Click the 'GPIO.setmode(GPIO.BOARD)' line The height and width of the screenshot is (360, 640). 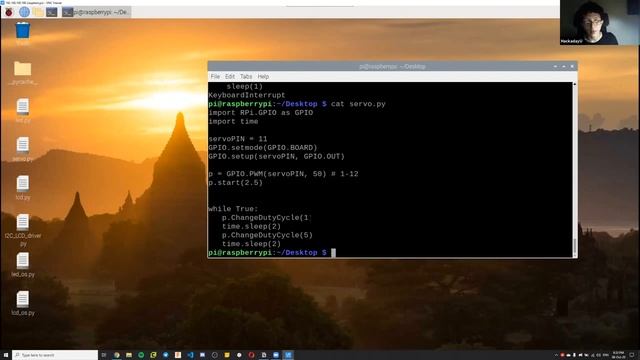click(262, 148)
